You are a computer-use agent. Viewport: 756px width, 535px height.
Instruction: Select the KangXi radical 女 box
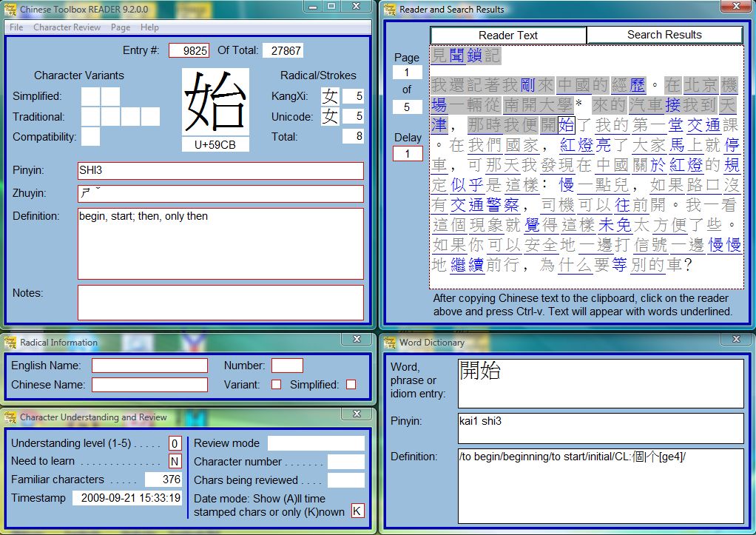(330, 96)
